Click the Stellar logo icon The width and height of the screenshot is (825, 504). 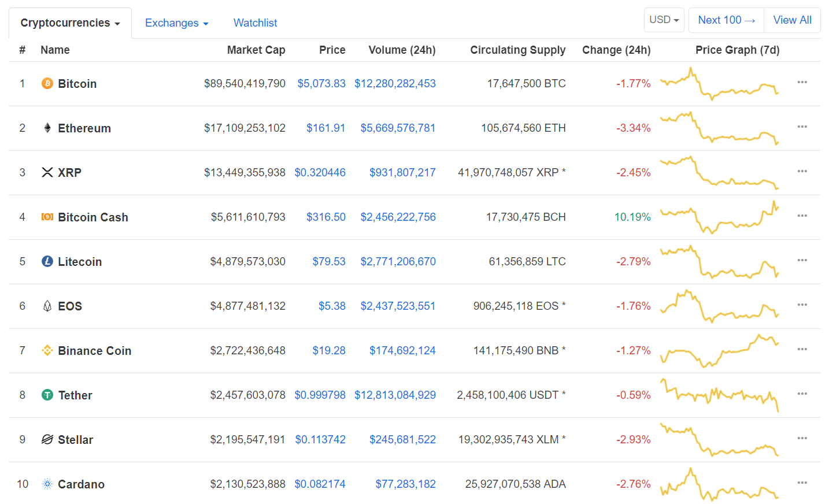click(47, 439)
